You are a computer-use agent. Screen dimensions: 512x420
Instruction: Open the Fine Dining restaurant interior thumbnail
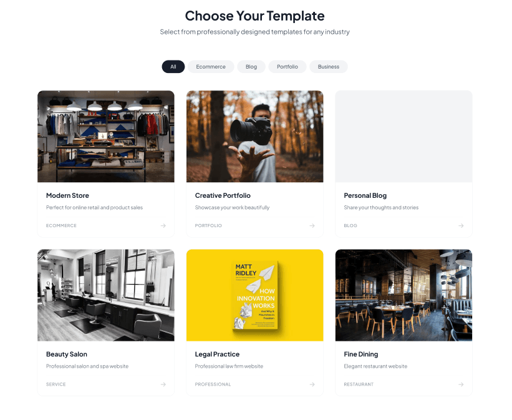403,295
